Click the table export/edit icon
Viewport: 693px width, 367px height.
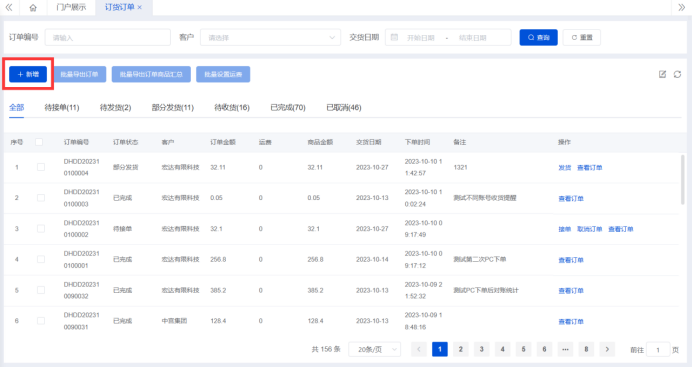(662, 74)
